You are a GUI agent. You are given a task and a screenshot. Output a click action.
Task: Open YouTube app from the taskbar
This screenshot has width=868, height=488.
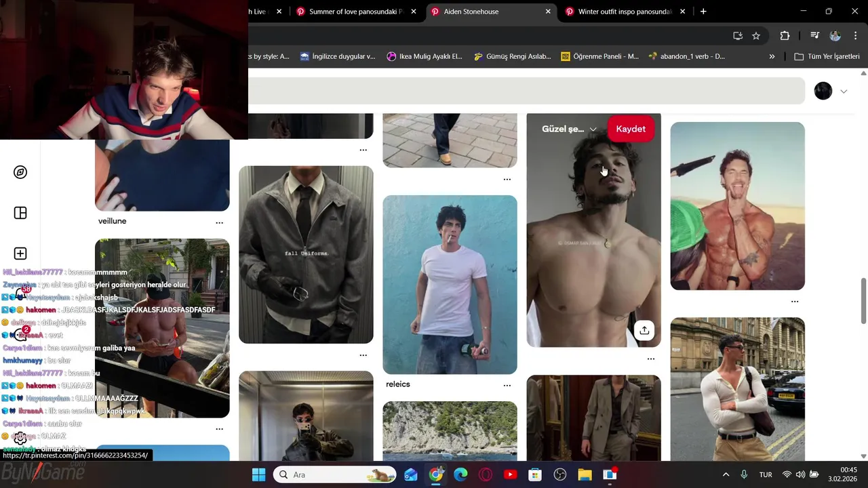(x=510, y=474)
